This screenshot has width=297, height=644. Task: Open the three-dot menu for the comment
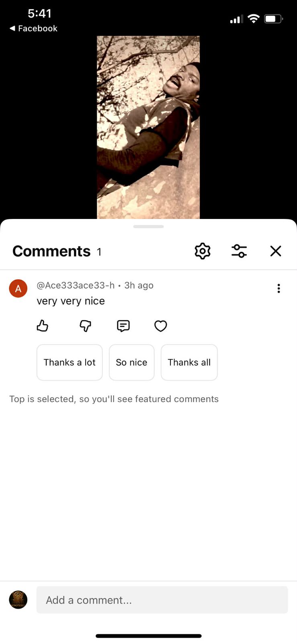tap(279, 289)
